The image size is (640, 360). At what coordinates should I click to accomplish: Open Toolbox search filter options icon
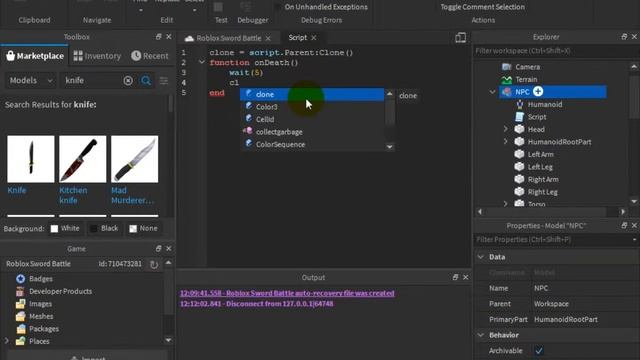point(164,80)
